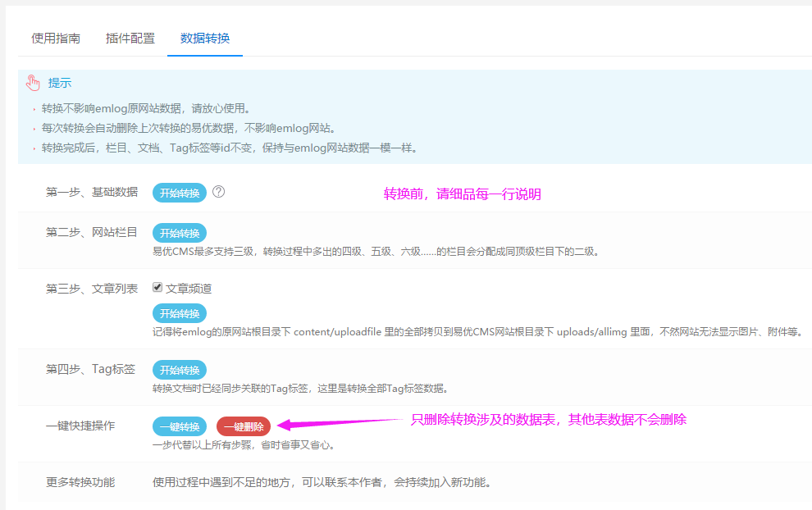This screenshot has height=510, width=812.
Task: Click the 第一步、基础数据 label
Action: pyautogui.click(x=92, y=192)
